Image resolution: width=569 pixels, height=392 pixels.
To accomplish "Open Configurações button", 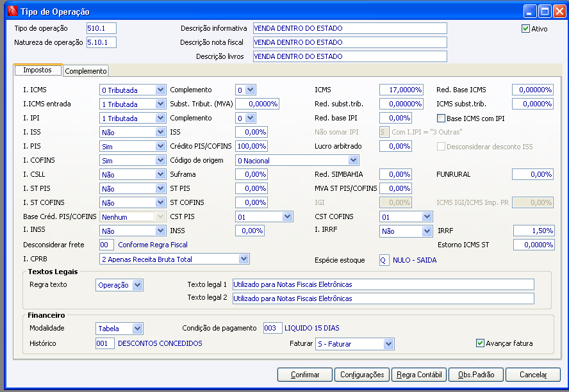I will point(362,375).
